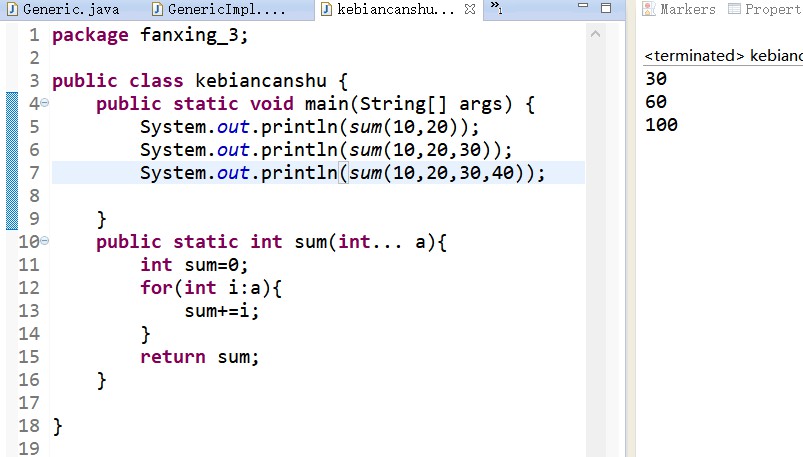Click 'sum(10,20,30,40)' call in line 7
Screen dimensions: 803x457
tap(437, 173)
